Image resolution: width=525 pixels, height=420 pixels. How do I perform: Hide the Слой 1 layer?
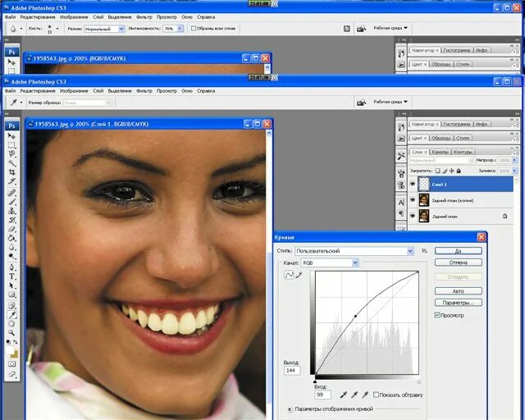click(413, 185)
